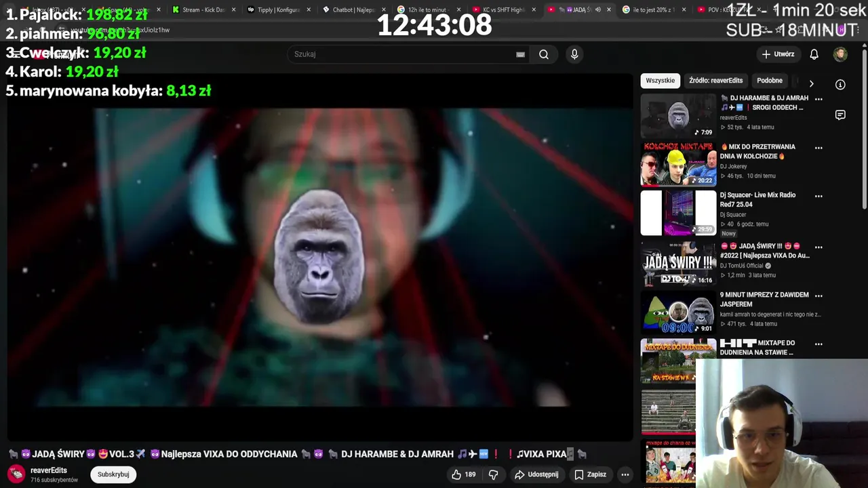Mute audio icon on JADĄ ŚWIRY tab
This screenshot has height=488, width=868.
click(x=597, y=10)
